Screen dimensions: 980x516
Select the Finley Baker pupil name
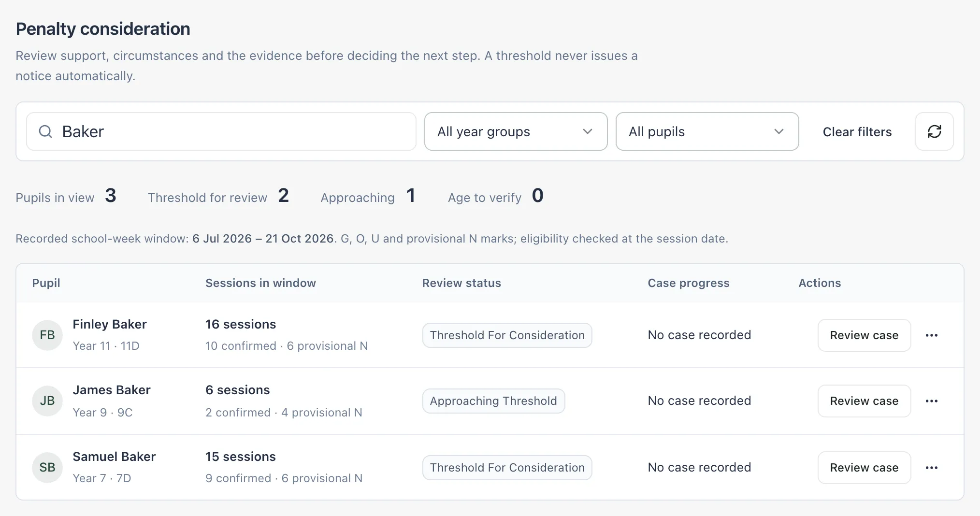click(x=110, y=324)
